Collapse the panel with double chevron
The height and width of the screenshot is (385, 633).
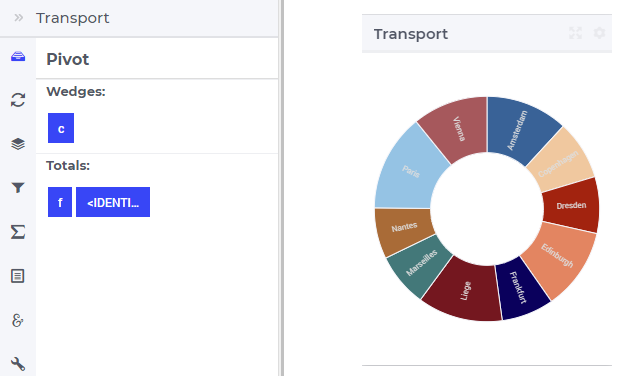19,18
